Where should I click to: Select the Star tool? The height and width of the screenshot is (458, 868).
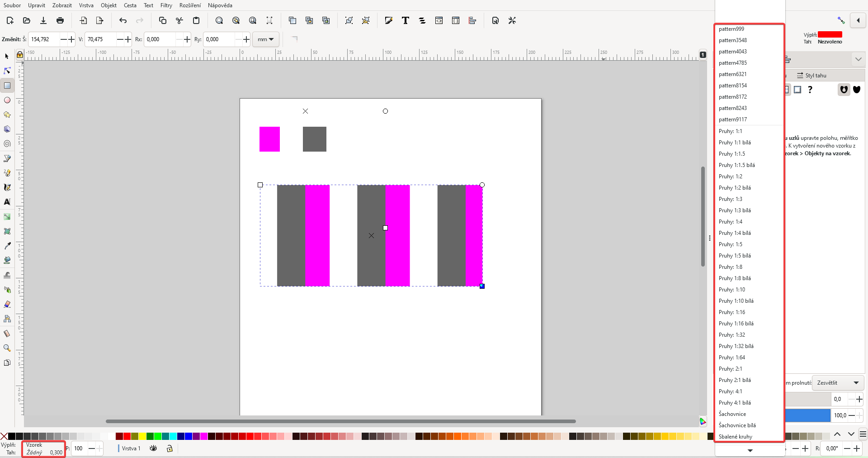pos(7,115)
